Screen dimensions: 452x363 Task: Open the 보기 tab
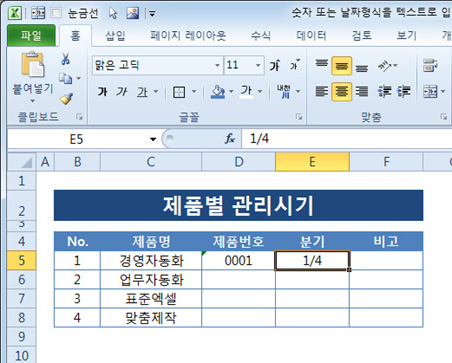click(407, 36)
